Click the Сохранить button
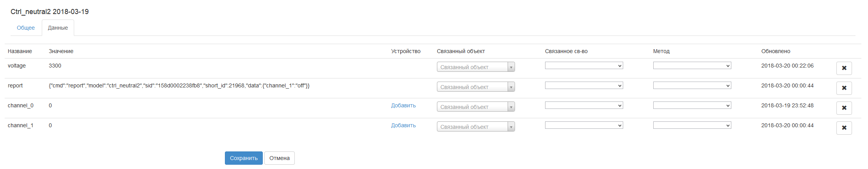 coord(244,158)
